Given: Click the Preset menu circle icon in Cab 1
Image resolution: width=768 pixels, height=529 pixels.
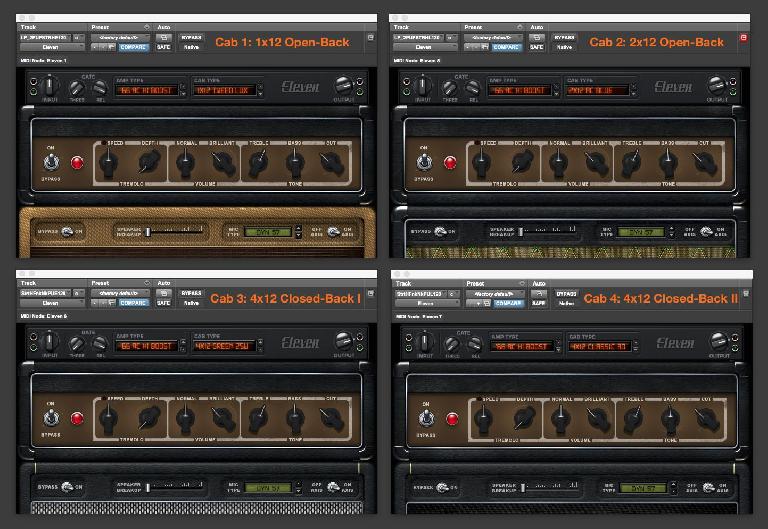Looking at the screenshot, I should [x=146, y=27].
